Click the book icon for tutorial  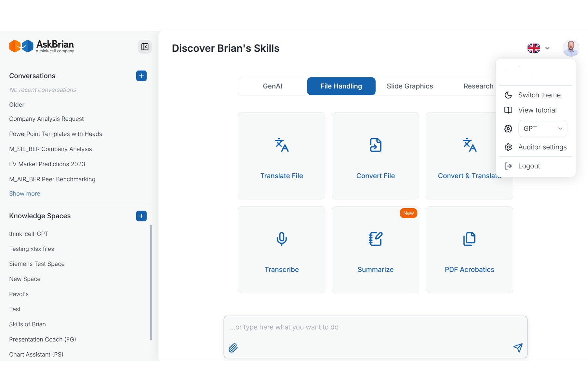coord(508,110)
